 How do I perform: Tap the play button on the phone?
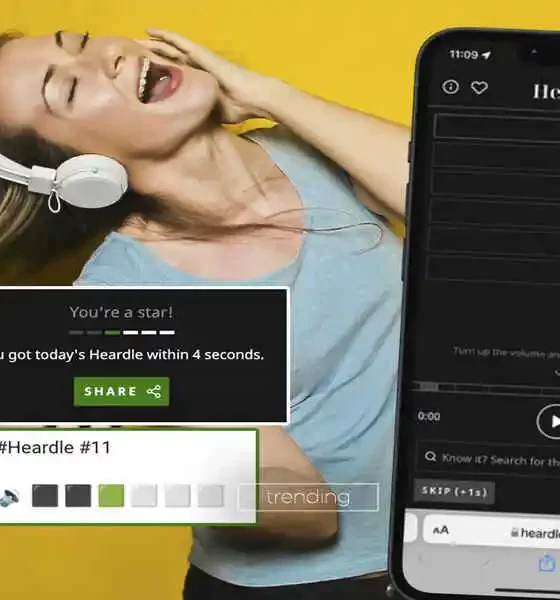click(x=549, y=421)
